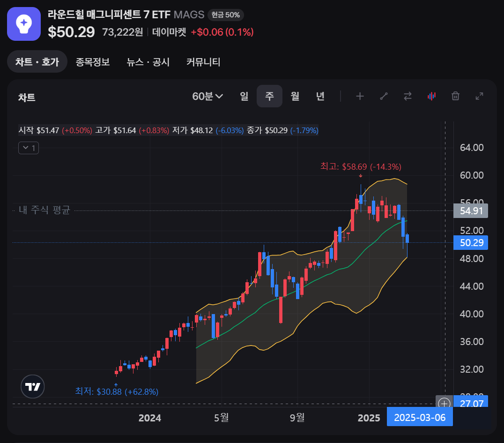
Task: Click the $50.29 headline price
Action: (71, 32)
